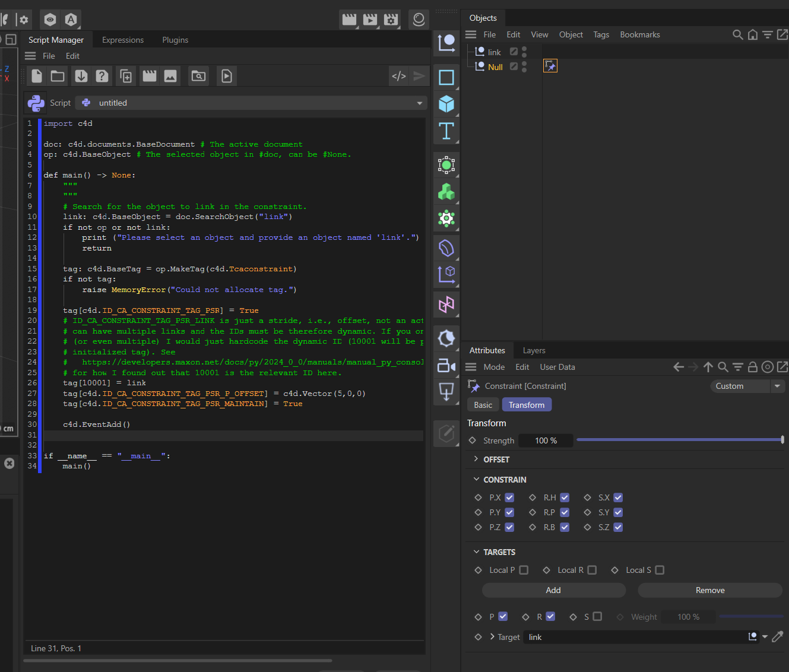Click the camera object icon in palette

coord(446,365)
